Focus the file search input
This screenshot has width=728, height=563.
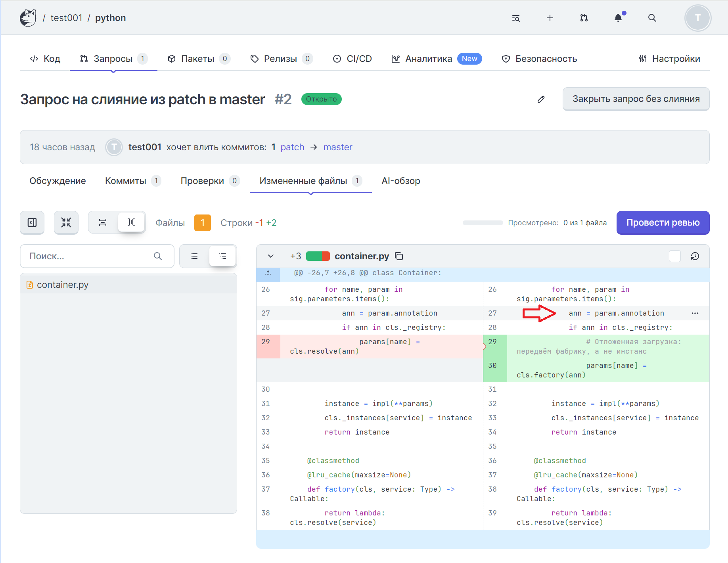point(97,256)
